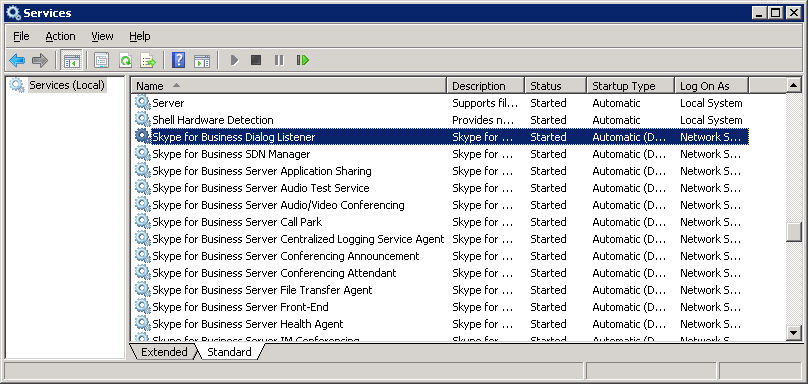Screen dimensions: 808x384
Task: Open Properties toolbar icon
Action: pos(102,60)
